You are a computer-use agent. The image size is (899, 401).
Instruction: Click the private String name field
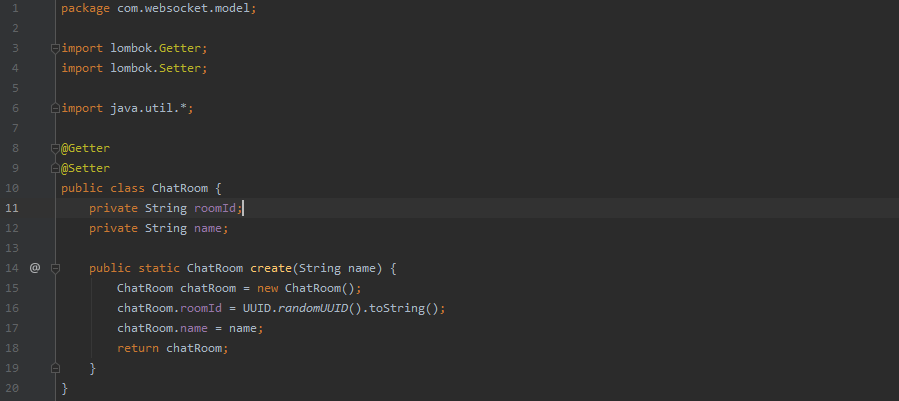158,228
